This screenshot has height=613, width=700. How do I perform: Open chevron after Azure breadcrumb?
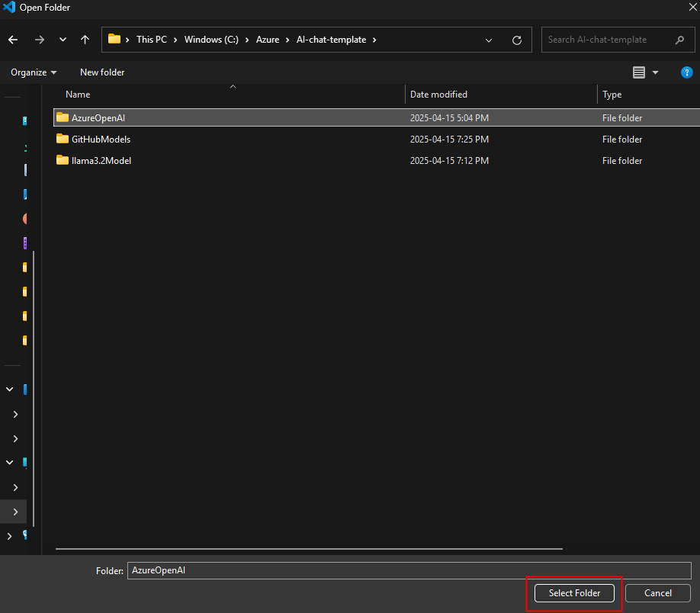[x=287, y=40]
